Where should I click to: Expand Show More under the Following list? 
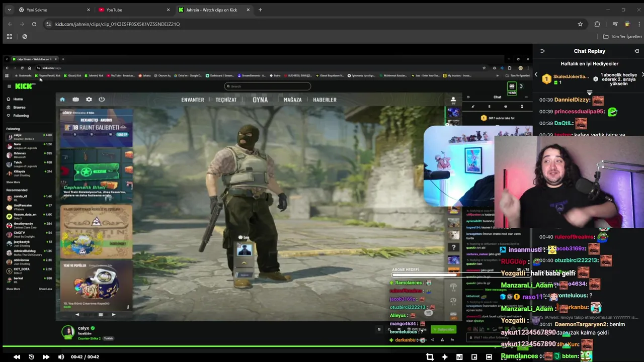[13, 182]
